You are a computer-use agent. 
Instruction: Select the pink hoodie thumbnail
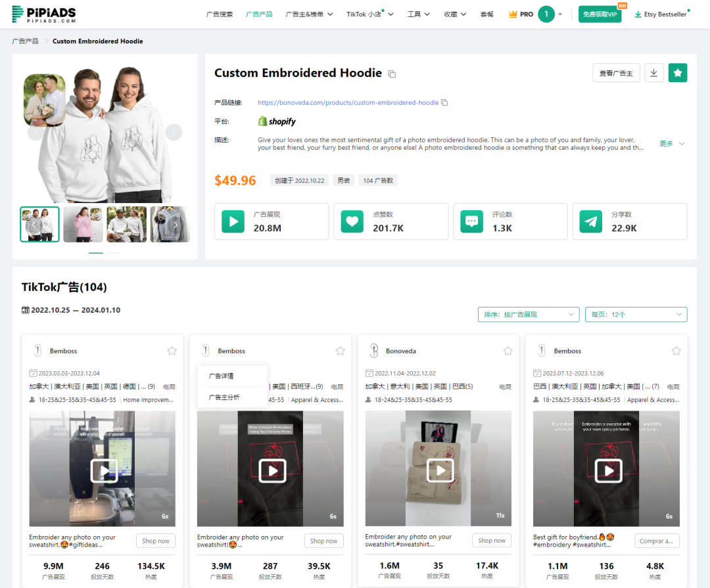(x=83, y=224)
